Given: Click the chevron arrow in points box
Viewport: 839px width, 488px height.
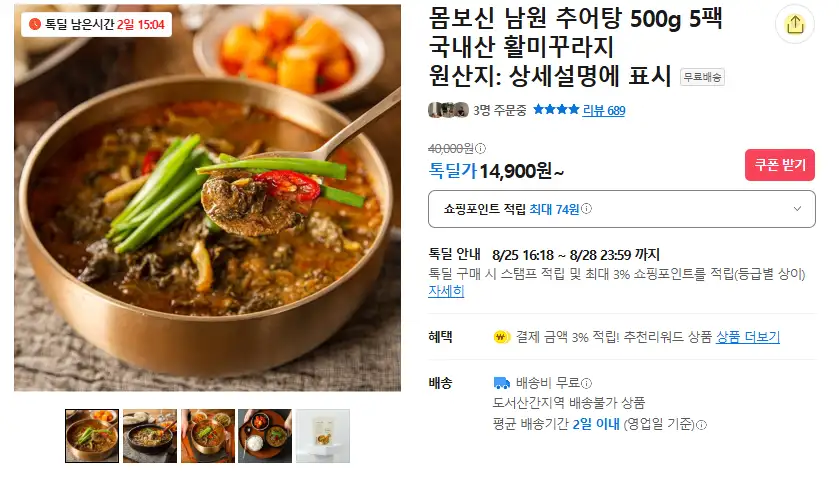Looking at the screenshot, I should pyautogui.click(x=797, y=209).
